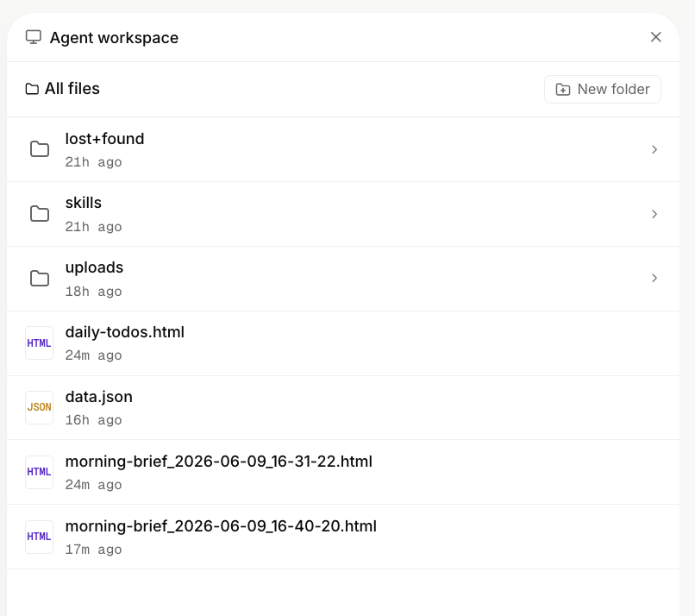Image resolution: width=695 pixels, height=616 pixels.
Task: Expand the skills folder chevron
Action: pyautogui.click(x=654, y=214)
